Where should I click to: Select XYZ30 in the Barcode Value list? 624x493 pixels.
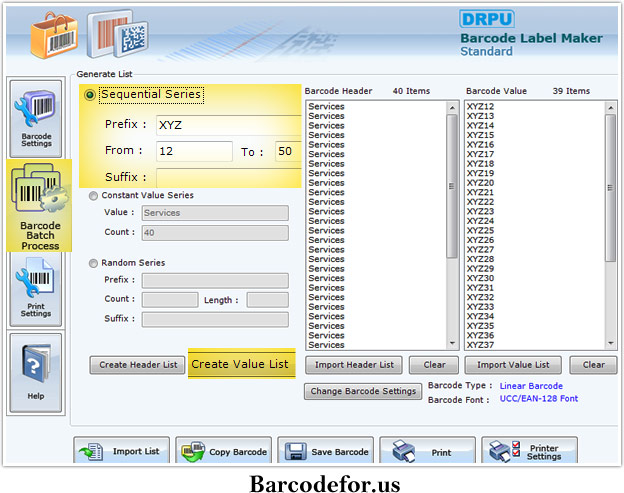[480, 279]
